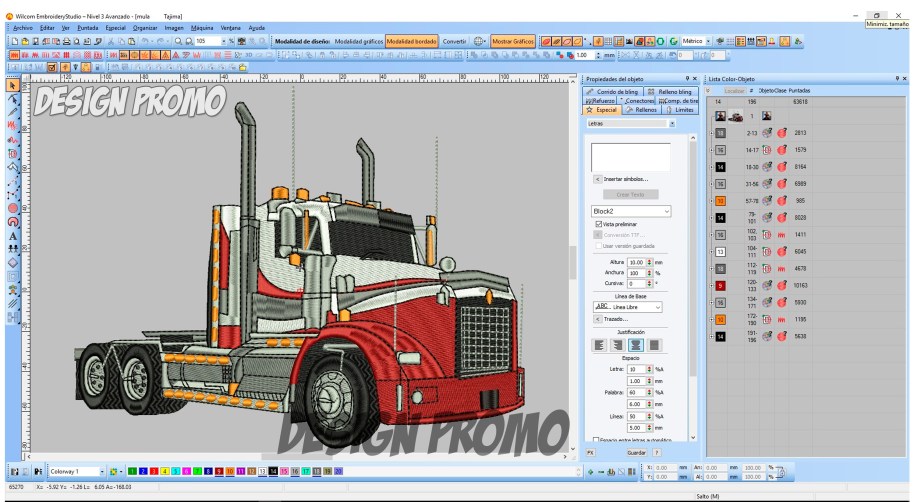Switch to Modalidad bordado mode

coord(412,41)
